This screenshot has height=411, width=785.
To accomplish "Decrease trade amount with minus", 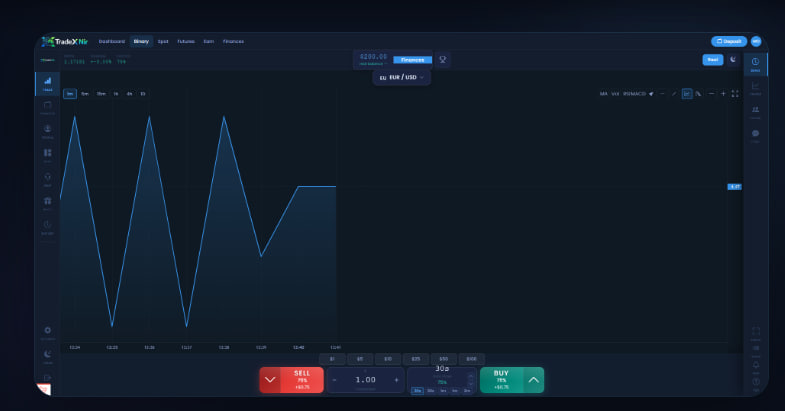I will pyautogui.click(x=334, y=380).
